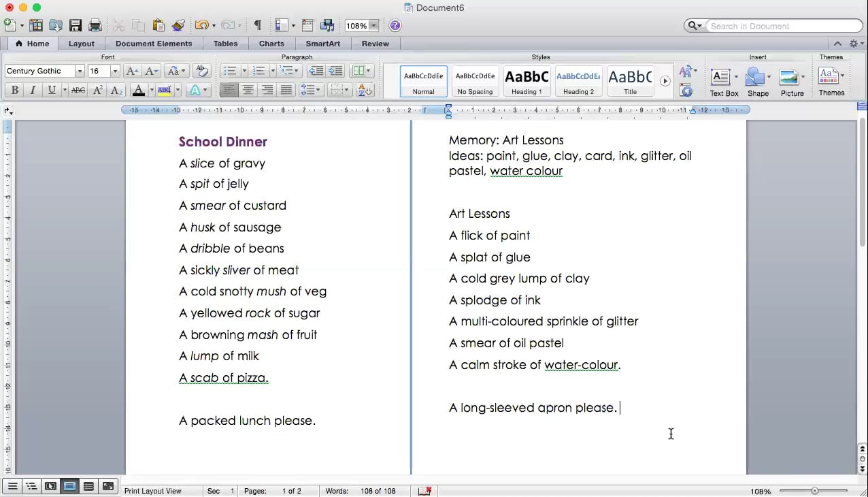Switch to the Layout tab
The image size is (868, 497).
point(82,44)
